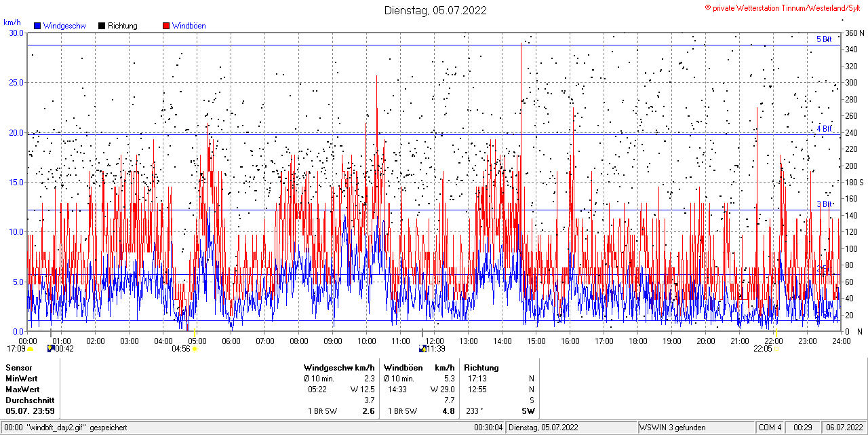Click the blue Windgeschw legend swatch
Viewport: 868px width, 435px height.
click(x=37, y=26)
